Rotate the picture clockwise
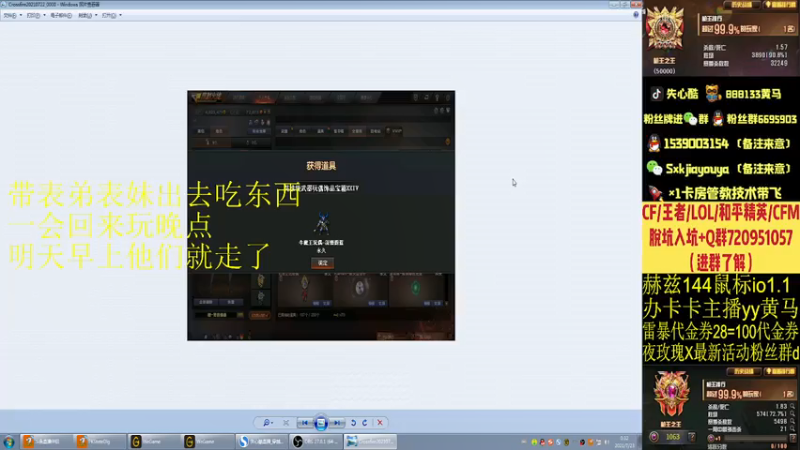Screen dimensions: 800x450 [365, 423]
